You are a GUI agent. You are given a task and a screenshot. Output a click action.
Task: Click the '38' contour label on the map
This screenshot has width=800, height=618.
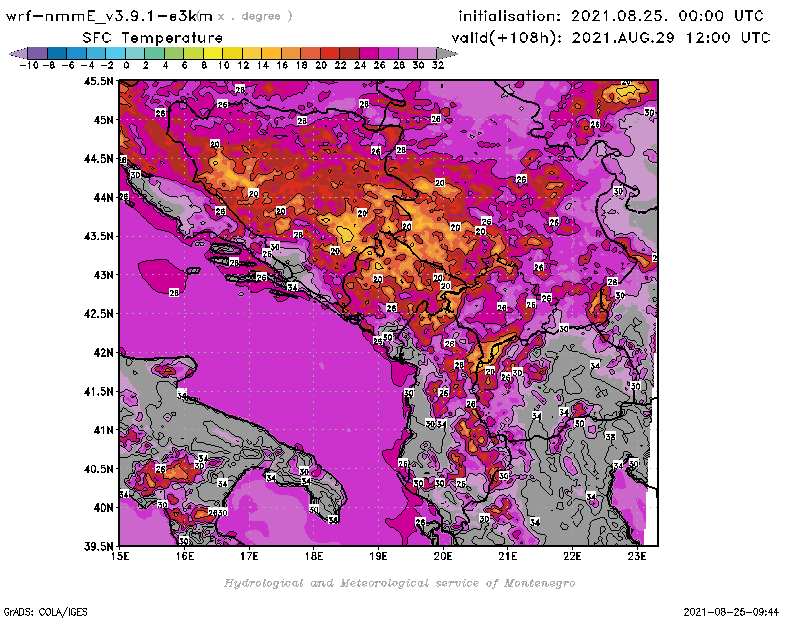click(610, 436)
